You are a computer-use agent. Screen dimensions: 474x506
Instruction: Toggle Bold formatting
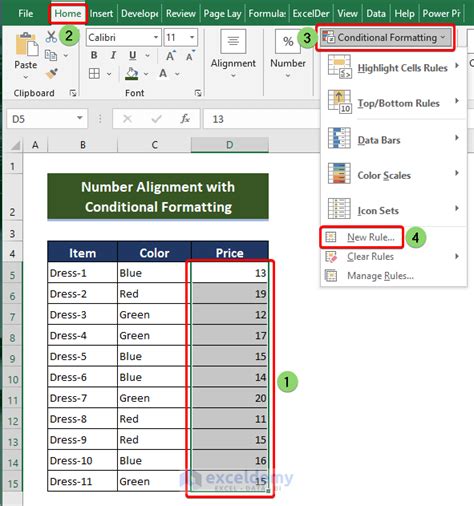[94, 55]
